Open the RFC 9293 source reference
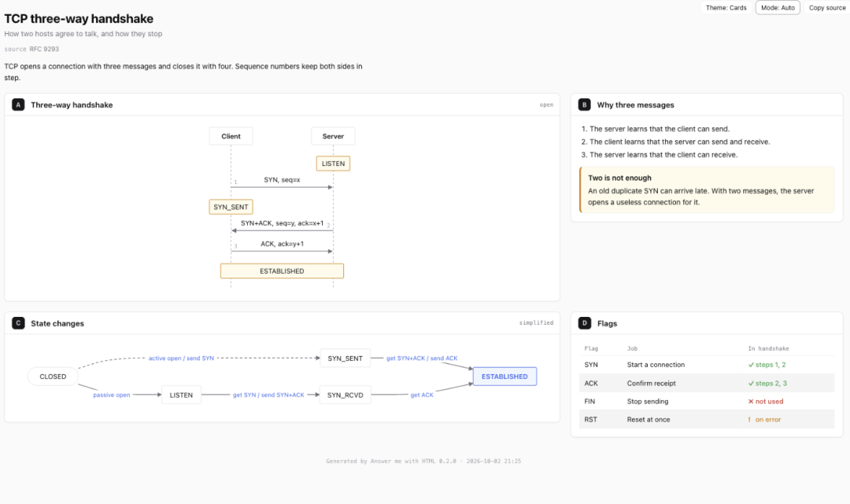 [44, 49]
